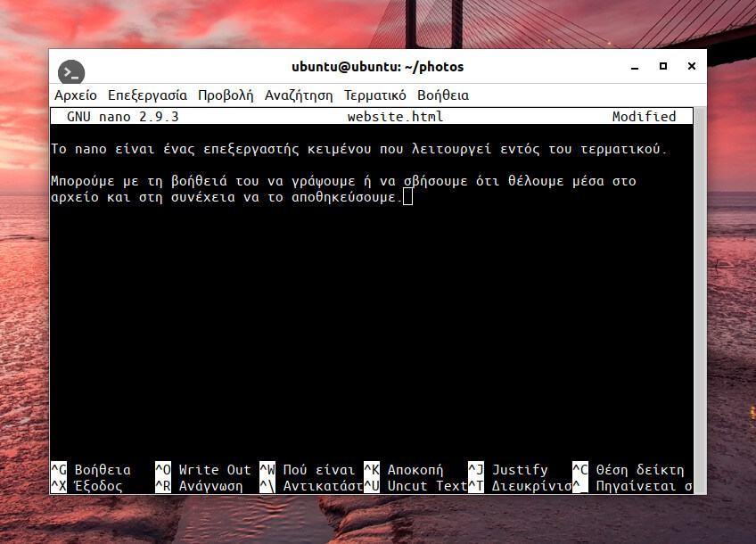Click the ^C Θέση δείκτη shortcut hint
This screenshot has width=756, height=544.
point(629,470)
